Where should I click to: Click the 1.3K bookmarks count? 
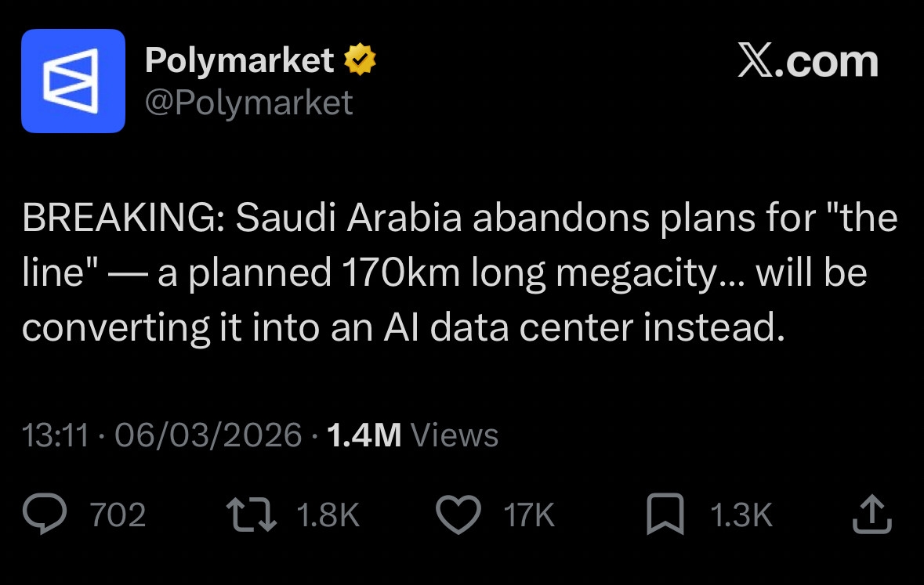(741, 515)
